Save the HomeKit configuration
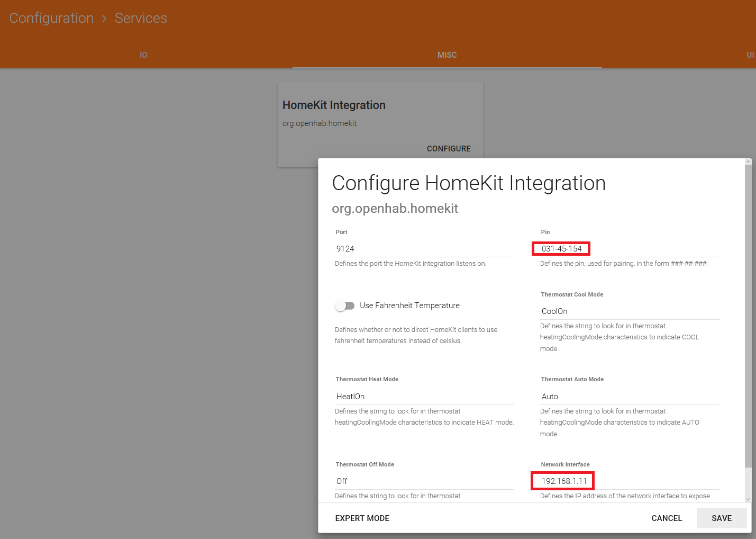This screenshot has height=539, width=756. click(721, 518)
